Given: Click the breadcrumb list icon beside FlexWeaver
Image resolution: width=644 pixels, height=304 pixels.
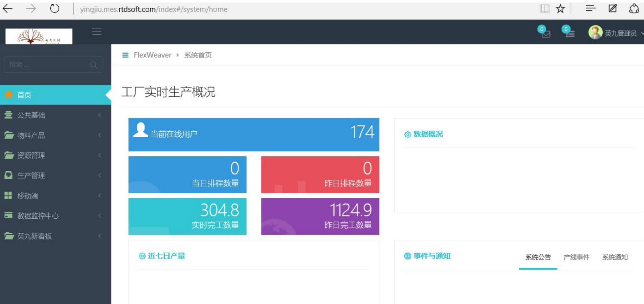Looking at the screenshot, I should (125, 55).
